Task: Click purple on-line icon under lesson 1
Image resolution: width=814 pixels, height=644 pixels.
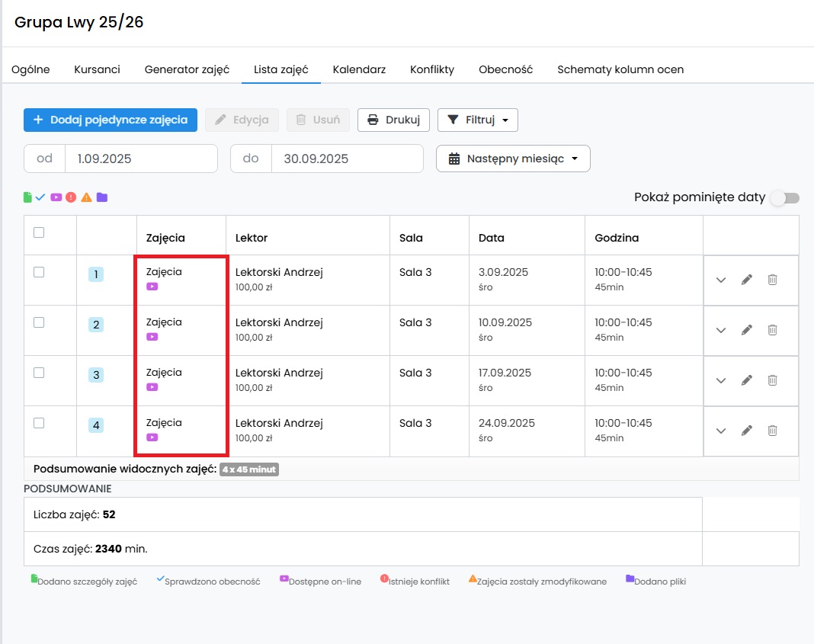Action: coord(152,287)
